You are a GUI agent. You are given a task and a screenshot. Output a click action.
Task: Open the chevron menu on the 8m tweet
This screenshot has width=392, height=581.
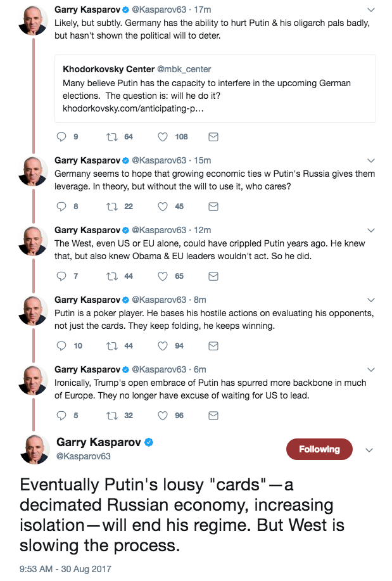371,300
